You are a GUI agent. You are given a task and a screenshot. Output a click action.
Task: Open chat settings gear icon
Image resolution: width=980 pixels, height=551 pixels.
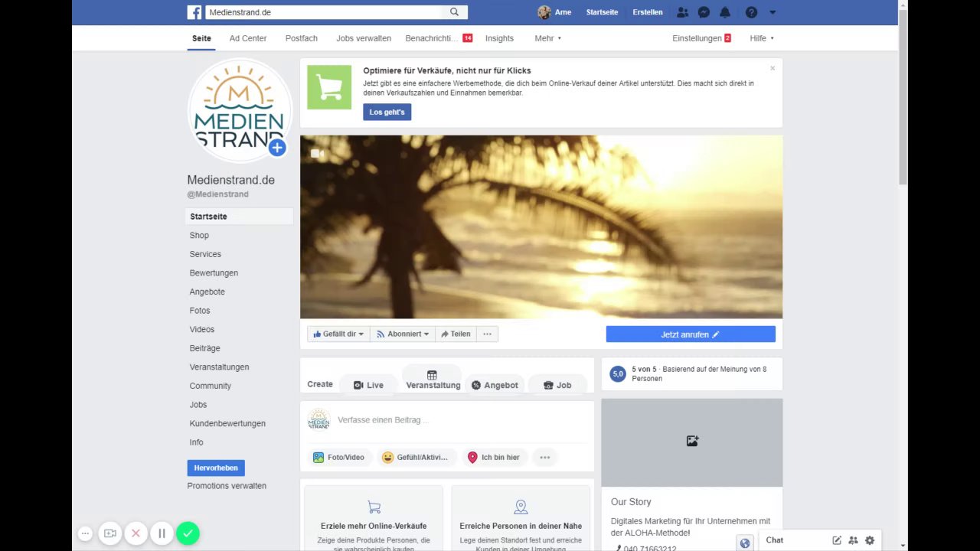click(x=870, y=540)
